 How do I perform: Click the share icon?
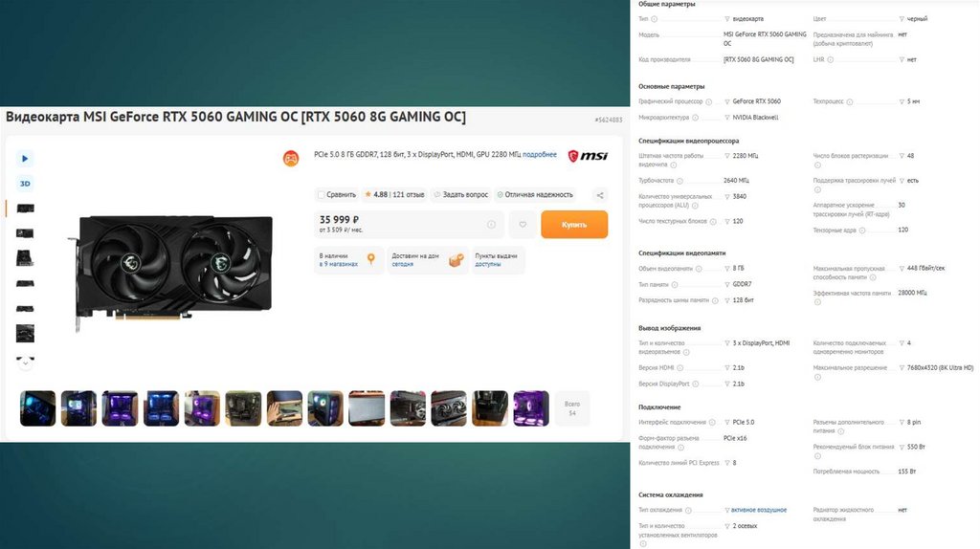600,195
